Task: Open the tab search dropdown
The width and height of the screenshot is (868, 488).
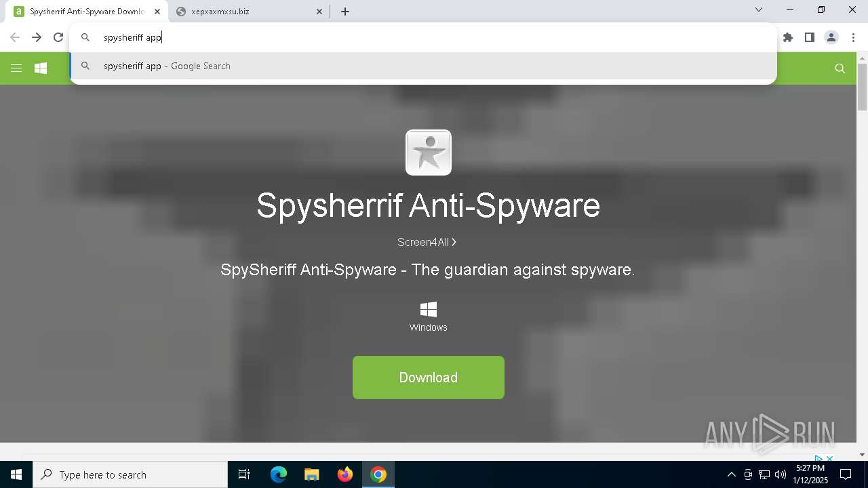Action: point(759,10)
